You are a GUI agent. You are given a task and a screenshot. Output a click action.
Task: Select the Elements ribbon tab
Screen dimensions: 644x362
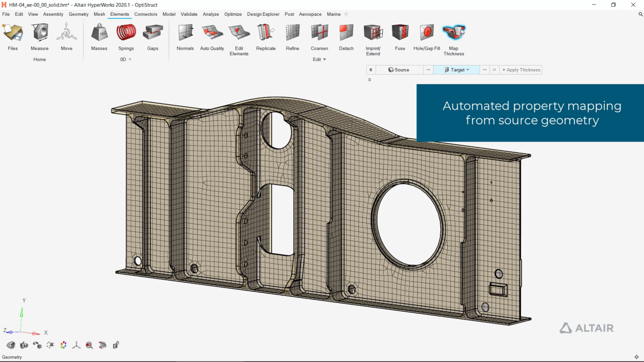(120, 14)
